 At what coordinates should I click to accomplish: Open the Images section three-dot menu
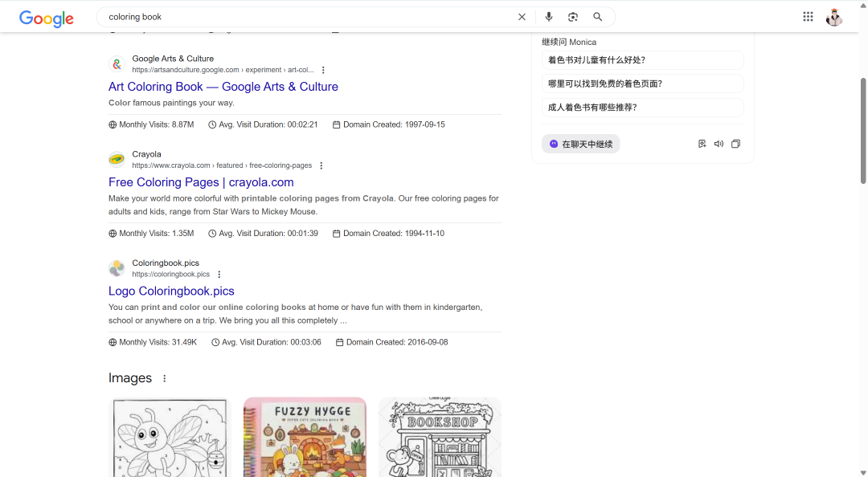165,378
